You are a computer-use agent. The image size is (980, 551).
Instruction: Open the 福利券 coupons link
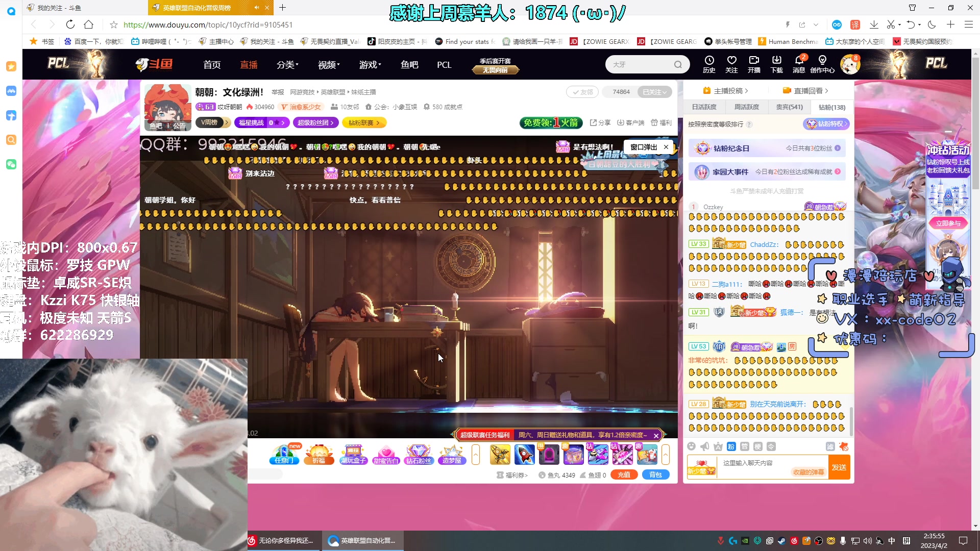512,475
